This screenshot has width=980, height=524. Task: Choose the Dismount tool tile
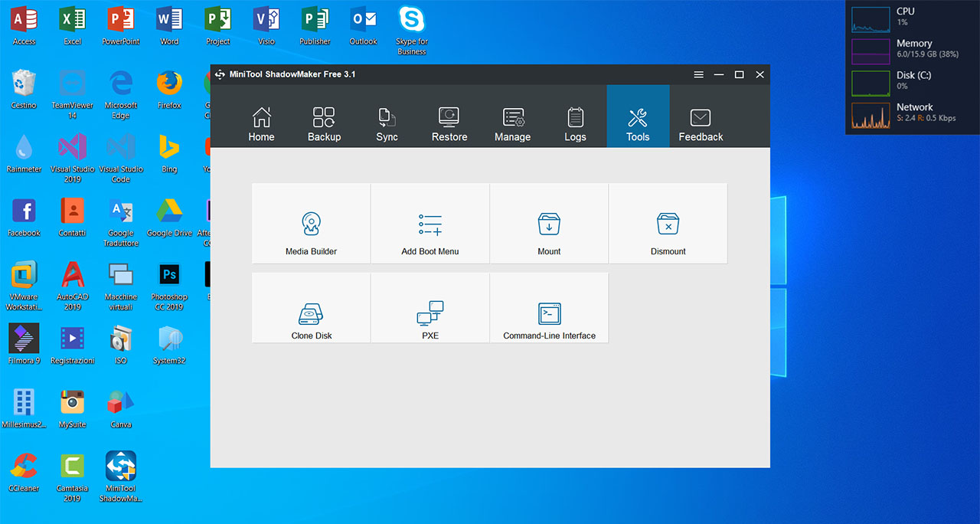click(x=668, y=224)
